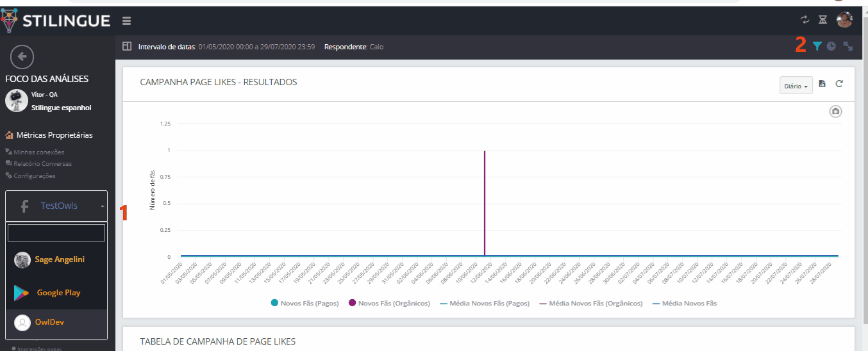Screen dimensions: 868x351
Task: Open Relatório Conversas in sidebar
Action: 42,163
